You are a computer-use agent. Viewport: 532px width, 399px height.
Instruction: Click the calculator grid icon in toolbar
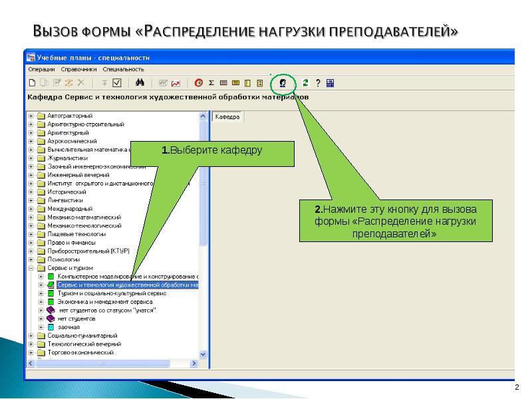point(330,83)
